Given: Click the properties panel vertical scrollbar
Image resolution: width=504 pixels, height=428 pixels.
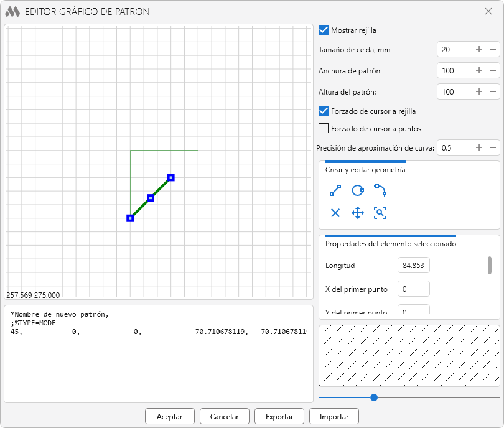Looking at the screenshot, I should pyautogui.click(x=490, y=266).
